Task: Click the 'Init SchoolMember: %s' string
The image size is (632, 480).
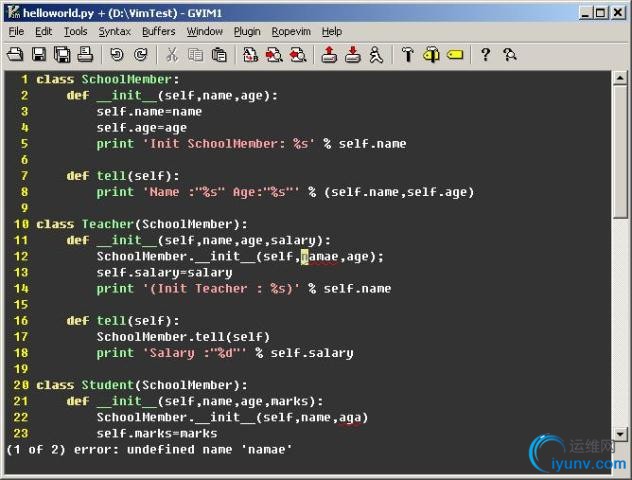Action: [229, 143]
